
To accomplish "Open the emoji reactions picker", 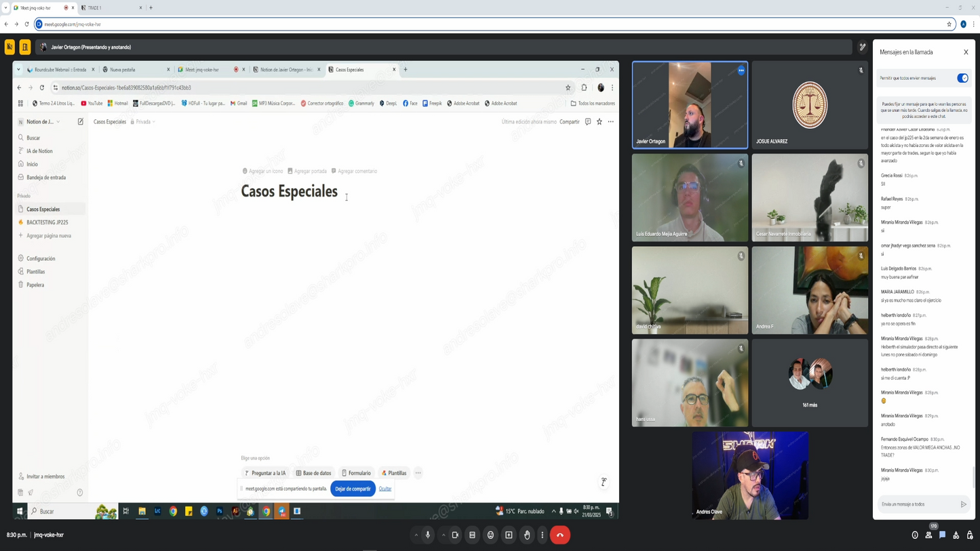I will coord(490,535).
